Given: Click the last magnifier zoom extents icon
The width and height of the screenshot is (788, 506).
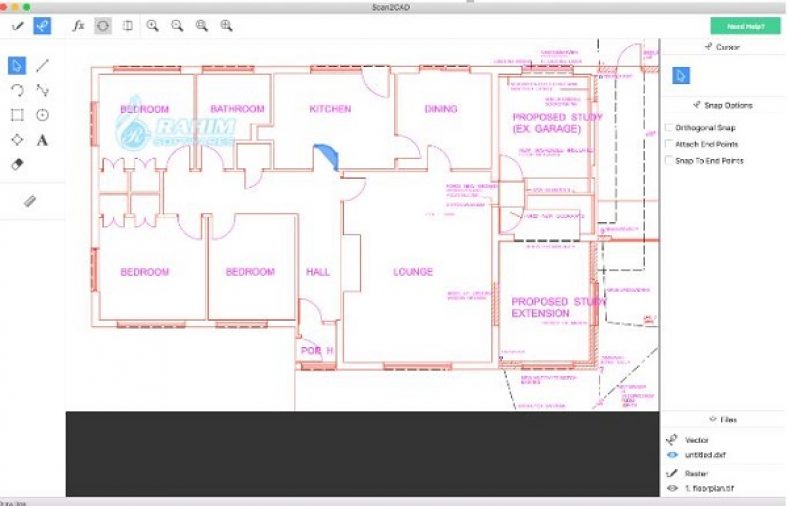Looking at the screenshot, I should click(x=226, y=26).
